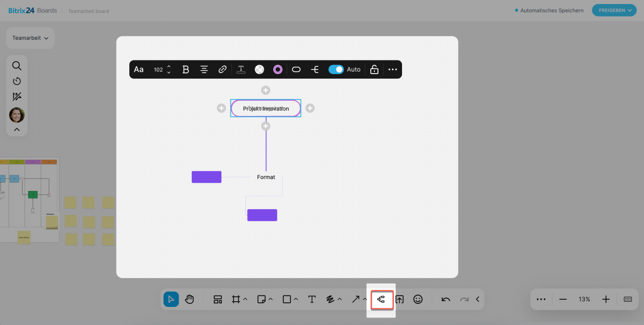Open the search magnifier in left panel
The width and height of the screenshot is (644, 325).
click(17, 66)
